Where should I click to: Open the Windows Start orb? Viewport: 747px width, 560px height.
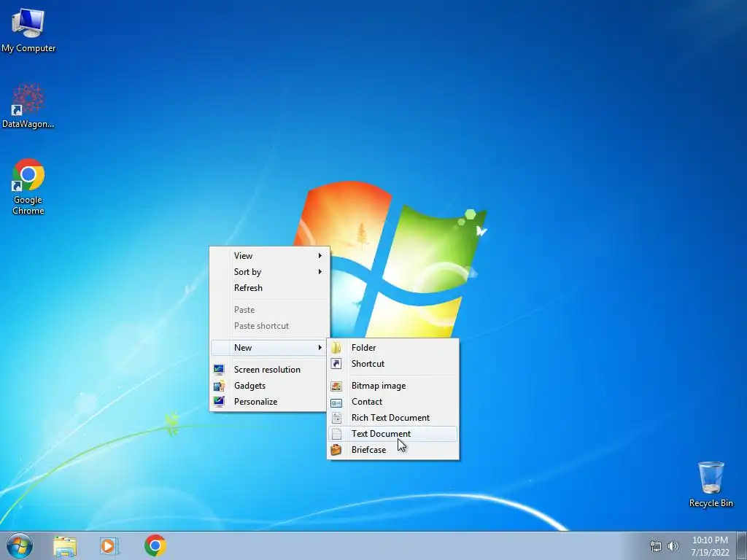pyautogui.click(x=20, y=545)
